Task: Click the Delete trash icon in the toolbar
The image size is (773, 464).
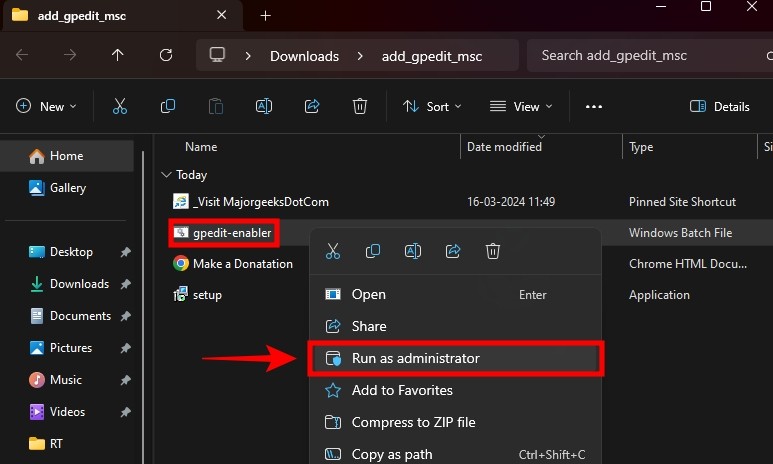Action: click(x=360, y=107)
